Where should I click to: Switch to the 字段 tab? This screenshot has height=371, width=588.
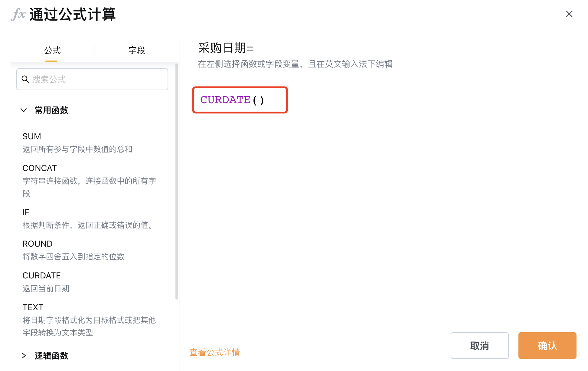tap(137, 50)
